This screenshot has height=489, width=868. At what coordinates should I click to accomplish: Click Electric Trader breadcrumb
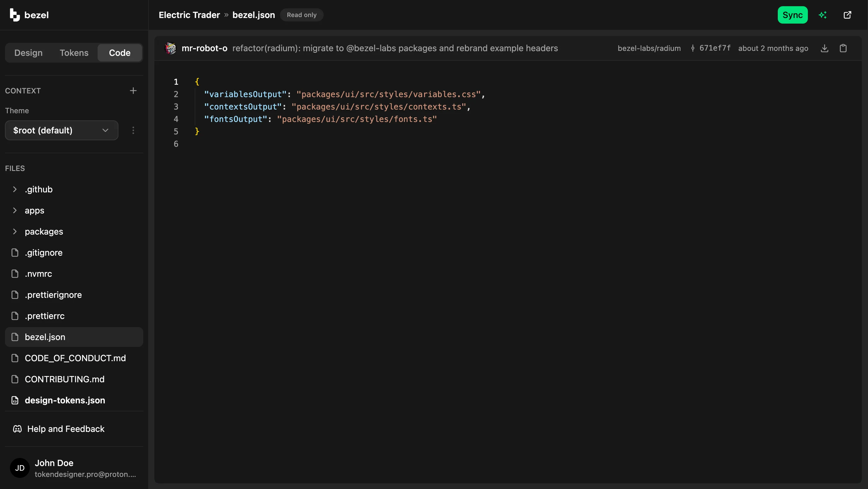point(189,15)
